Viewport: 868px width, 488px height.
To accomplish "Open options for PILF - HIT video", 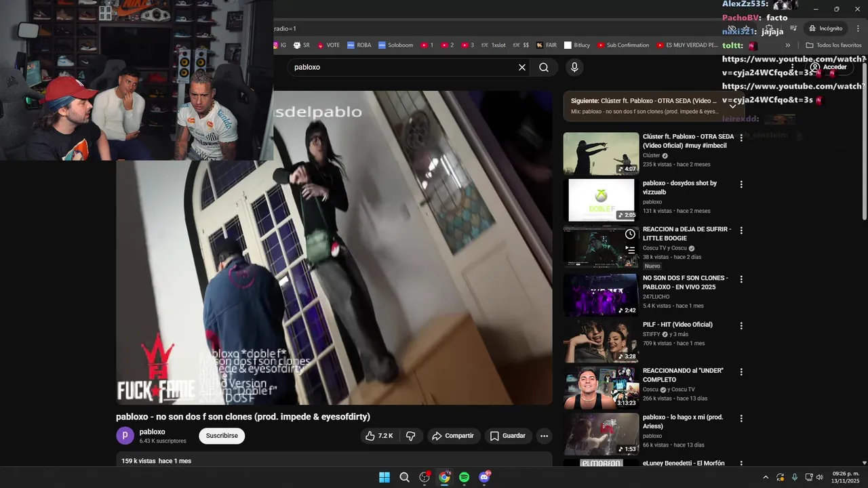I will click(741, 325).
